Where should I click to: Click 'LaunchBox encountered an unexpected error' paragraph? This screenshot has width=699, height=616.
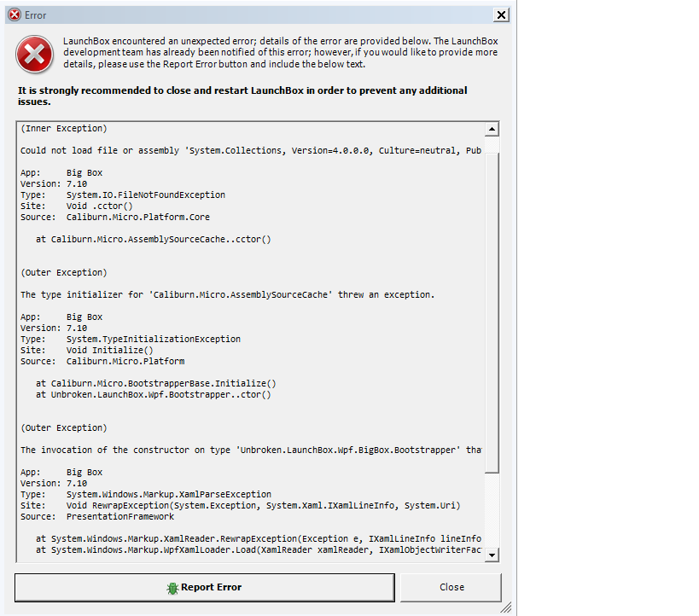[281, 53]
